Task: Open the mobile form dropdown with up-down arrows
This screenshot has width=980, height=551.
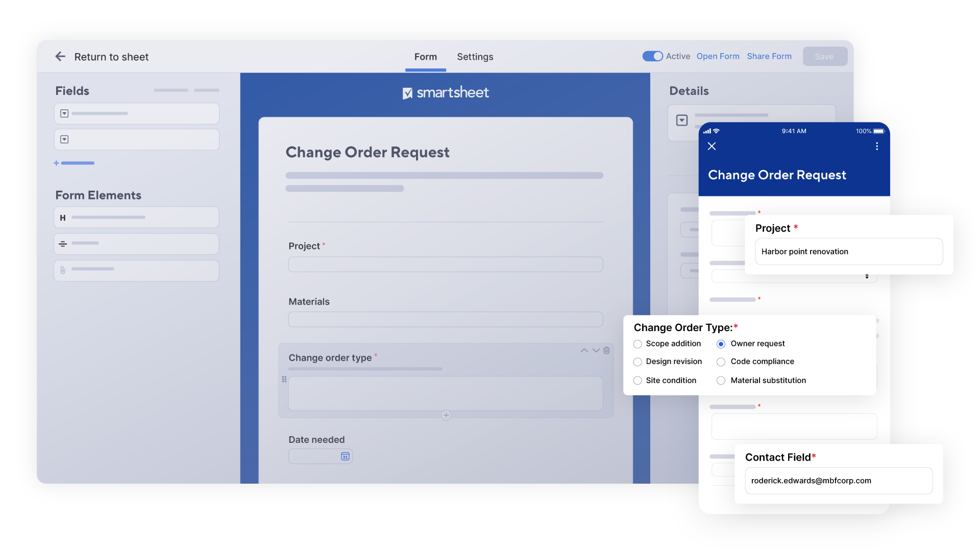Action: [x=867, y=277]
